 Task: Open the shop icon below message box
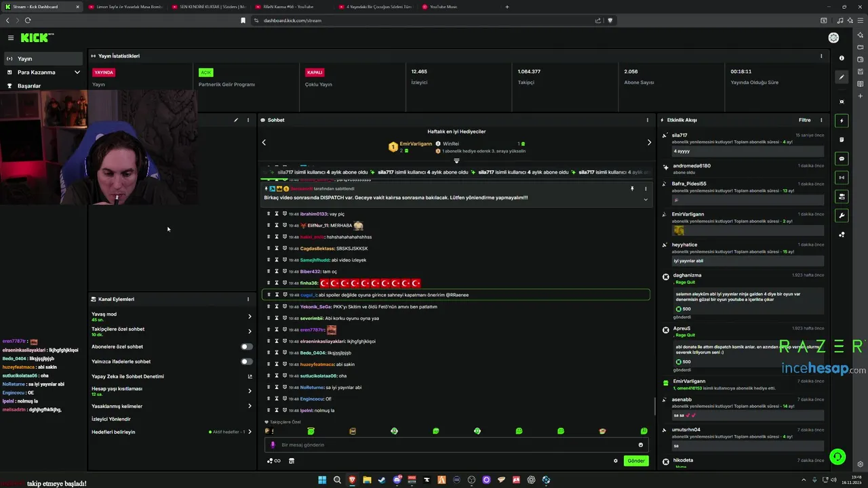pos(292,461)
